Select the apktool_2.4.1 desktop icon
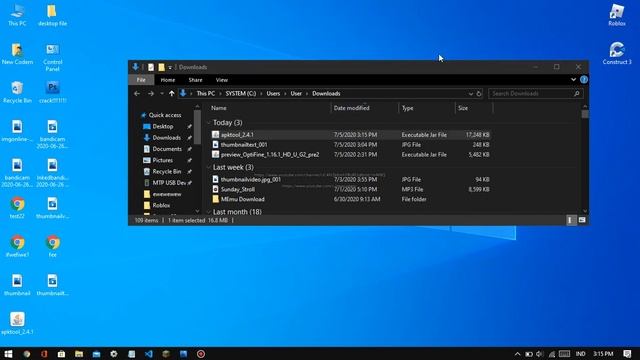This screenshot has width=640, height=360. (x=17, y=323)
